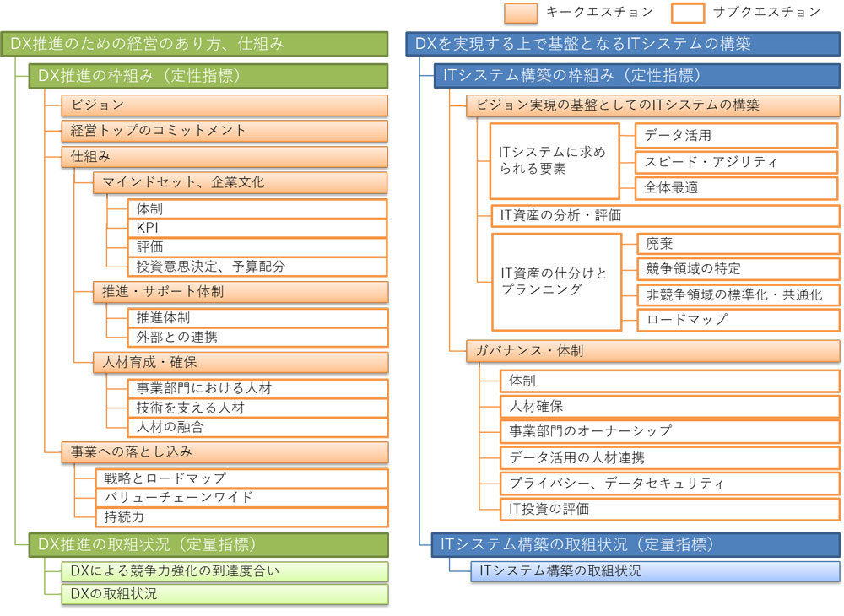Click the filled orange キークエスチョン legend swatch

click(x=520, y=13)
